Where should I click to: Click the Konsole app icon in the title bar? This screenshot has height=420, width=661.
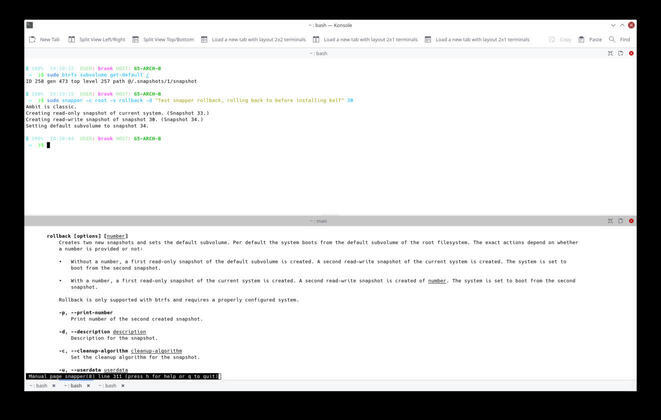tap(30, 25)
